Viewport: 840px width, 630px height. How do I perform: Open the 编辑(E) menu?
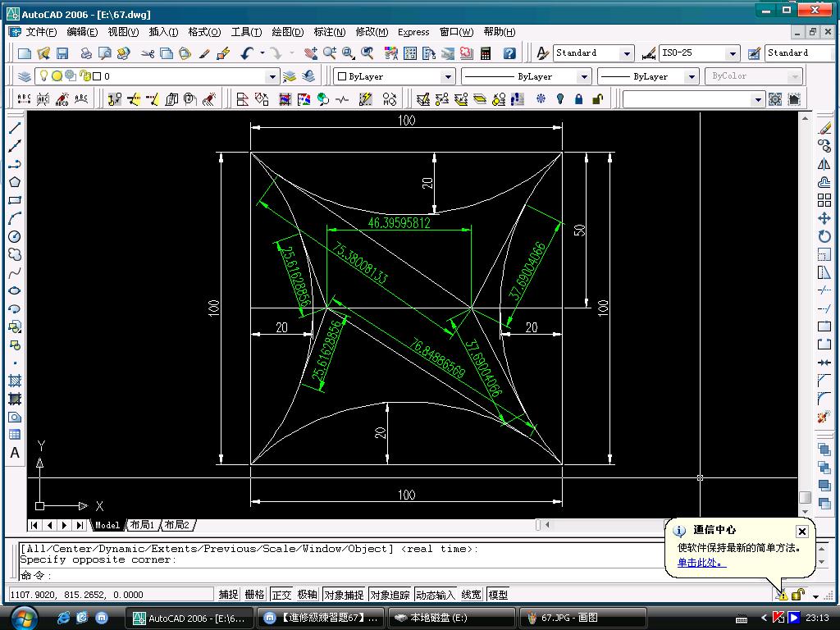click(x=82, y=32)
